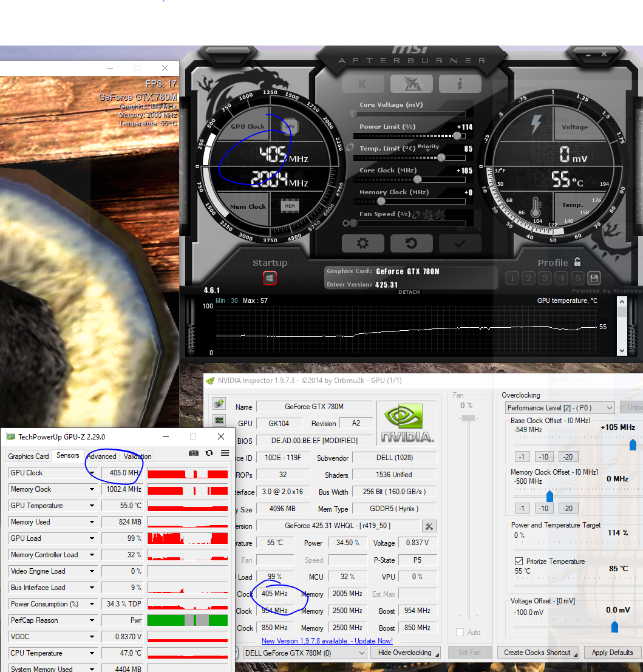
Task: Adjust the Base Clock Offset slider in Inspector
Action: [633, 445]
